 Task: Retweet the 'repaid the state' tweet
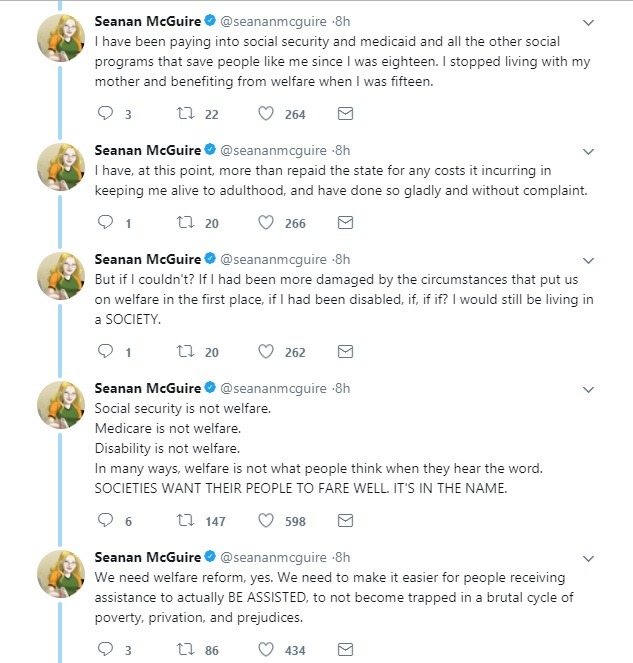(185, 222)
